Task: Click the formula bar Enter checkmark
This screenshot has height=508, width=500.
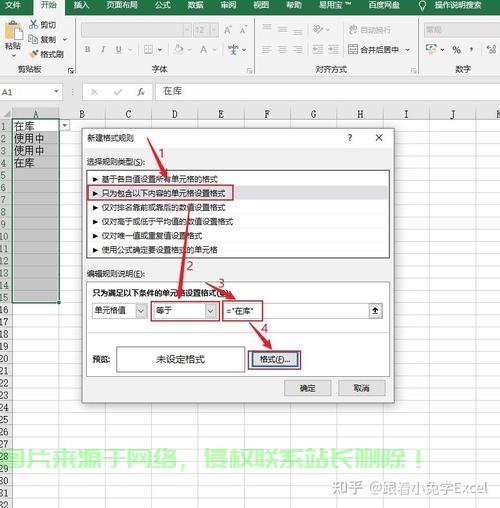Action: coord(118,92)
